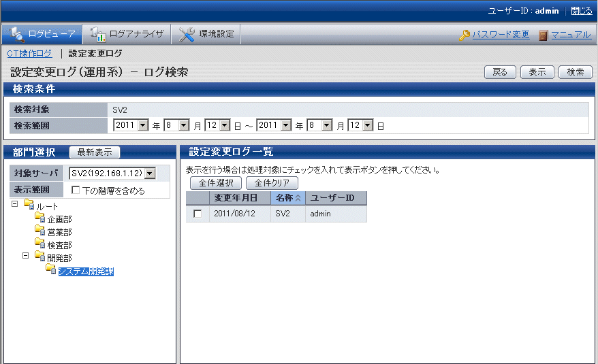Check the 2011/08/12 log row checkbox

(198, 214)
